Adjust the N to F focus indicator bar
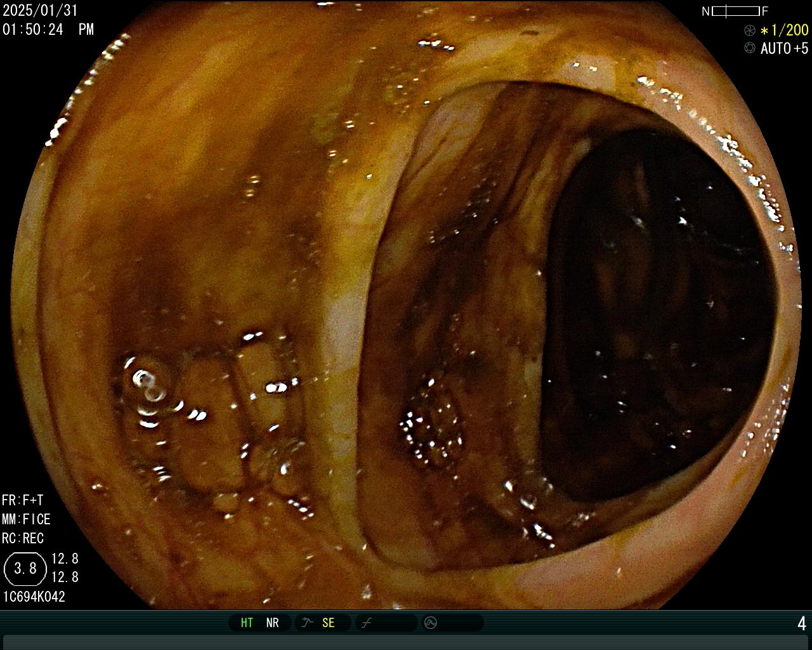 click(735, 11)
